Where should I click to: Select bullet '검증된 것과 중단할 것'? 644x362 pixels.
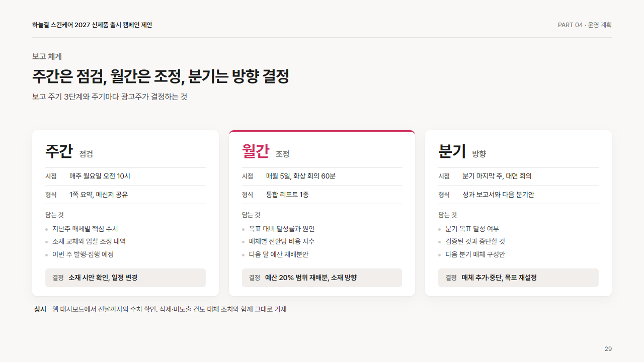pyautogui.click(x=475, y=242)
